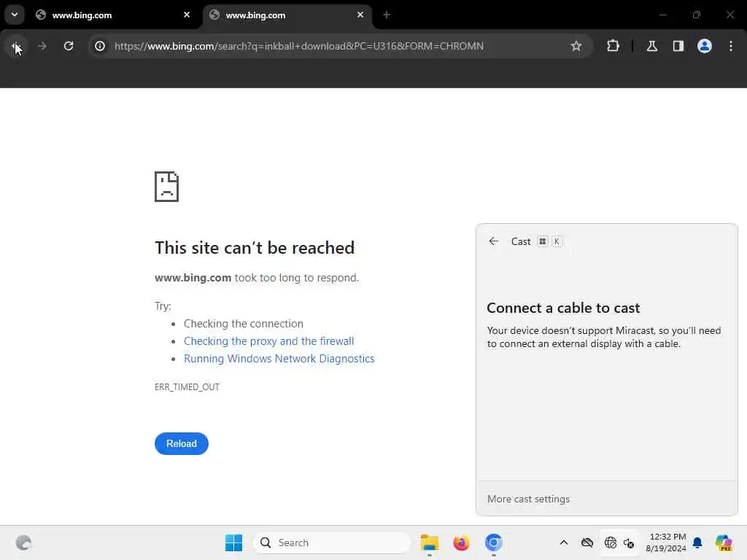Screen dimensions: 747x560
Task: Expand the tab search dropdown arrow
Action: pos(15,15)
